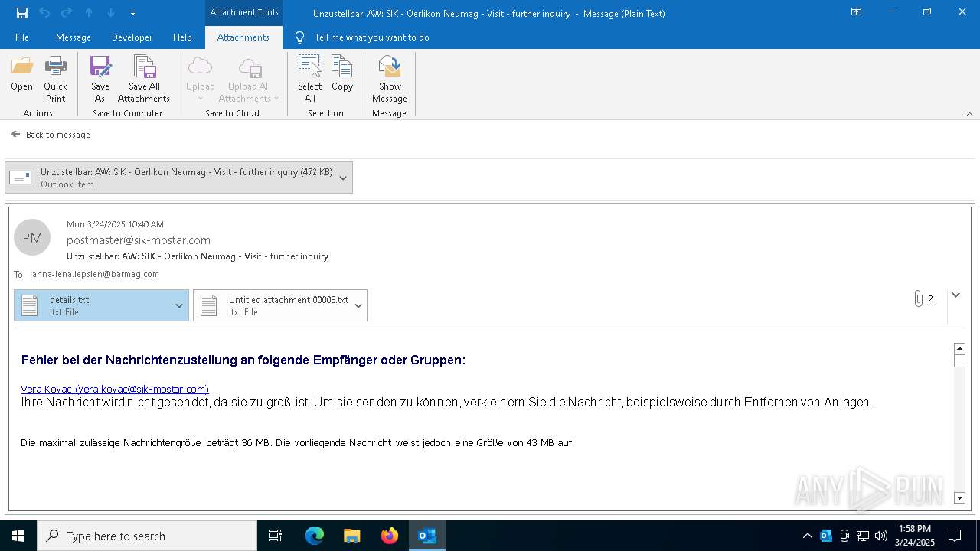Click the message scrollbar down arrow

[960, 498]
